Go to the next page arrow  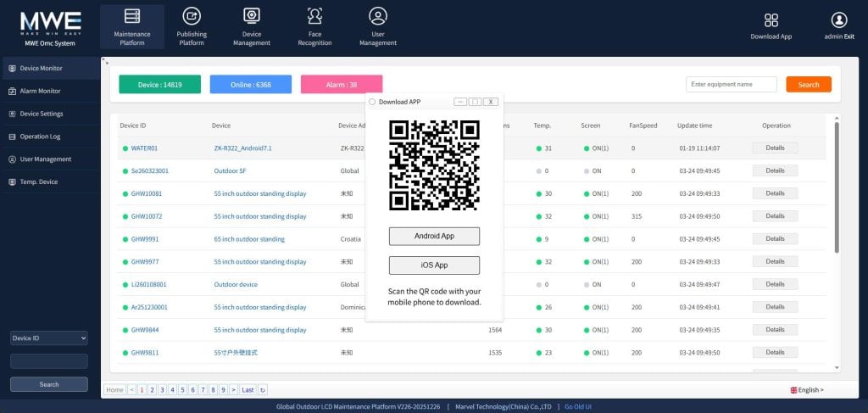coord(234,390)
